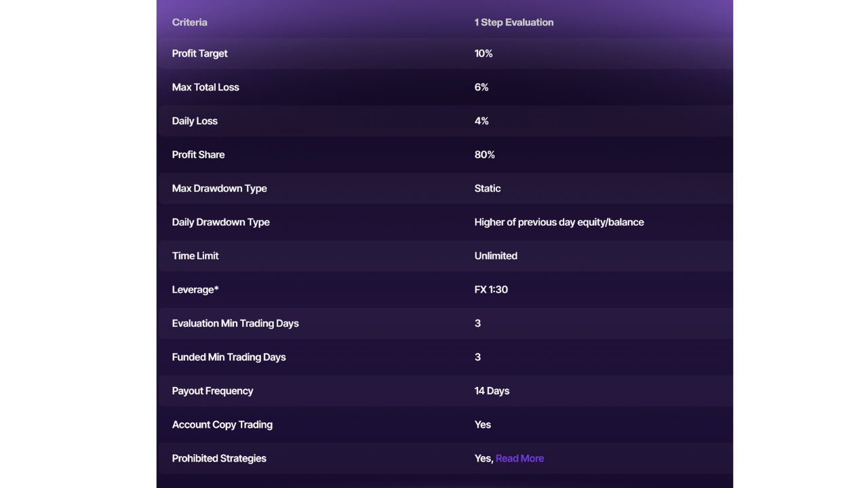Click the Criteria column header
This screenshot has width=868, height=488.
click(189, 22)
